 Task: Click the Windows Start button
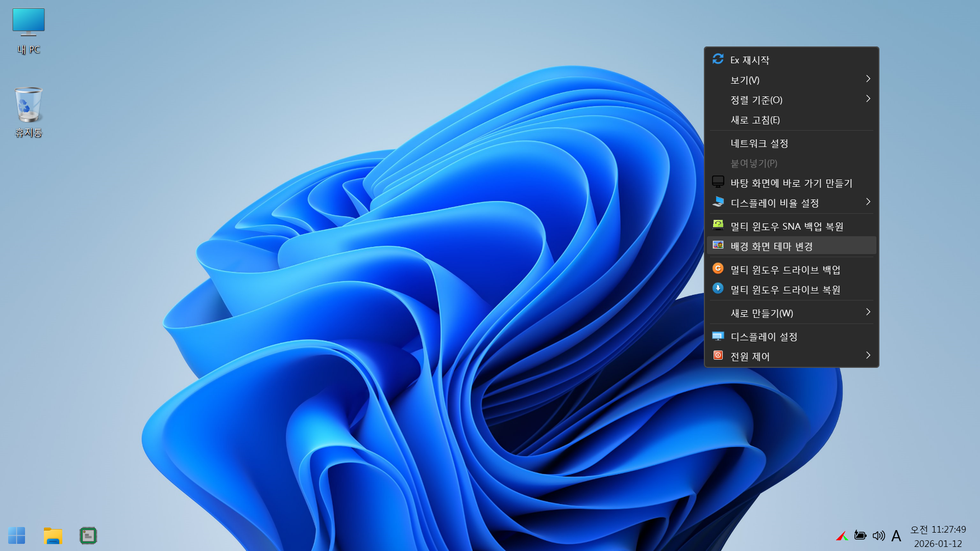coord(16,536)
